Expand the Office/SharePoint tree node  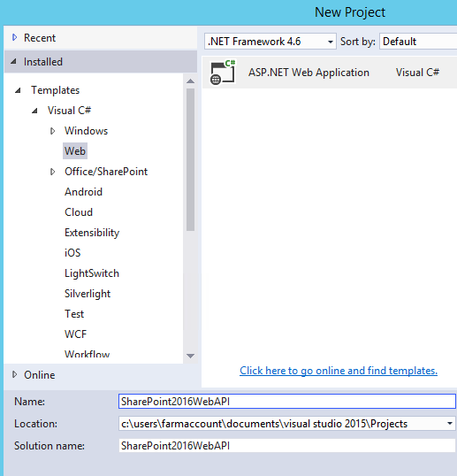[52, 172]
